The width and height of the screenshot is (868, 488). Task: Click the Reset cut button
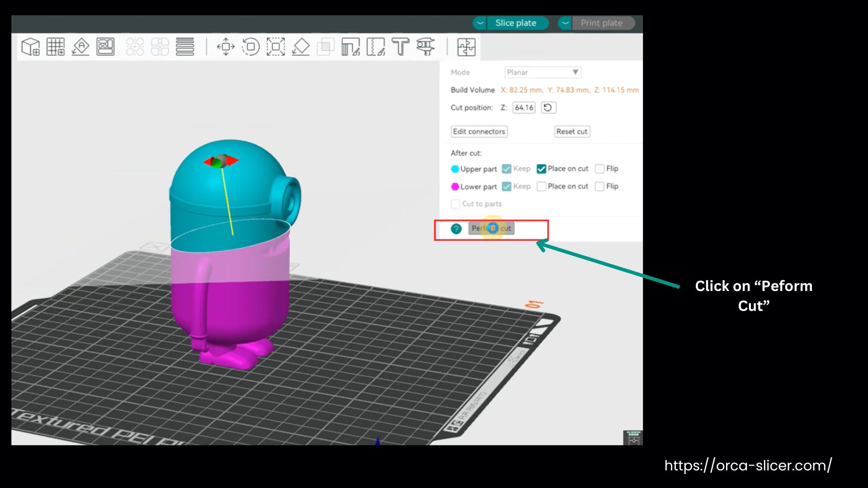coord(572,131)
